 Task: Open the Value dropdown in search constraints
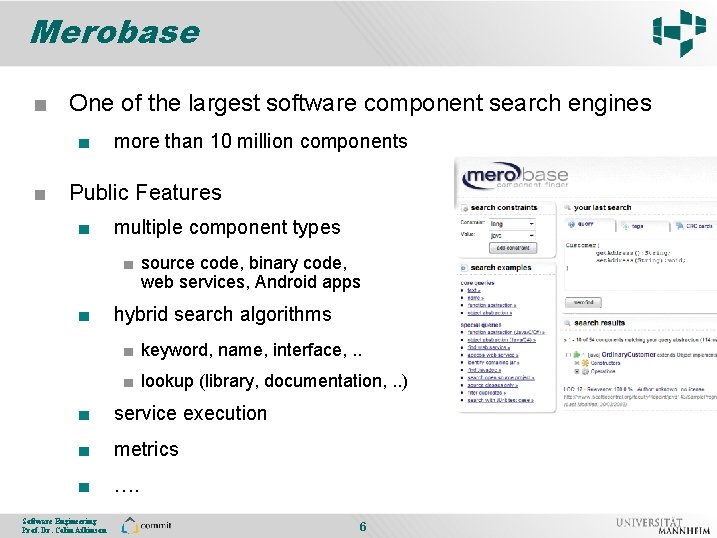pyautogui.click(x=512, y=235)
